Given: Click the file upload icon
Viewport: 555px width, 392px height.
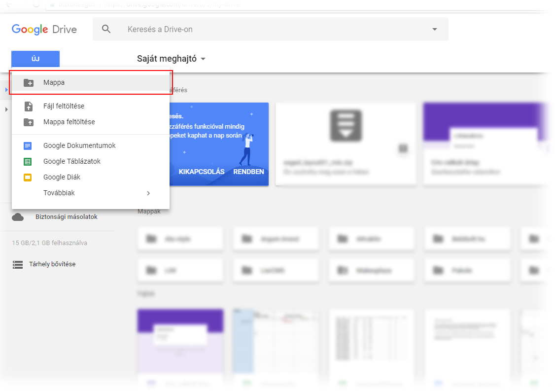Looking at the screenshot, I should click(x=29, y=106).
